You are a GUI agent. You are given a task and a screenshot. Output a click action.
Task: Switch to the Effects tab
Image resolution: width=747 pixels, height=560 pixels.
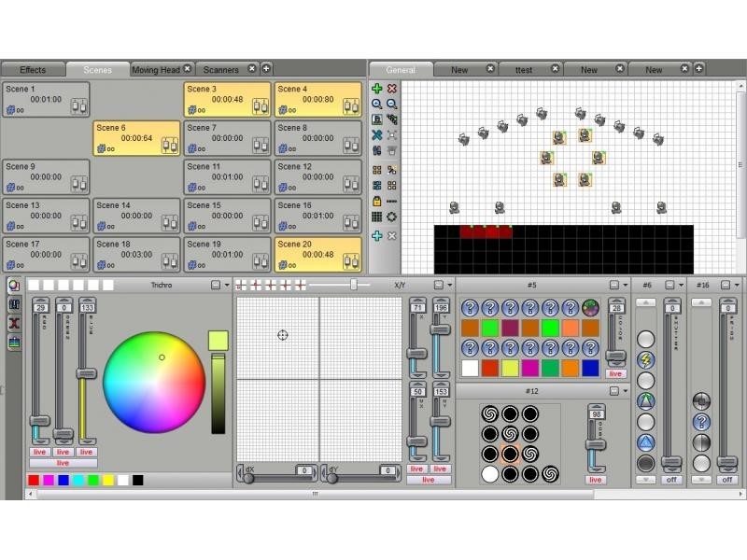[x=33, y=69]
